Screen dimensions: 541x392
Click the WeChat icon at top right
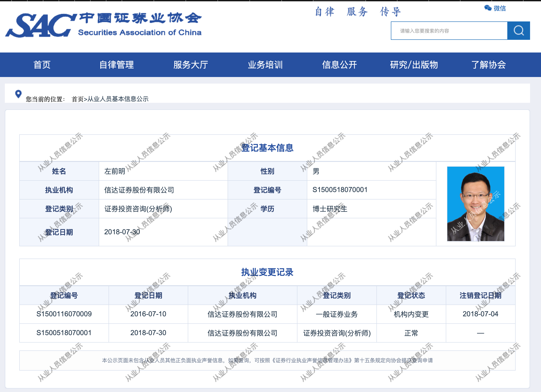click(x=488, y=8)
